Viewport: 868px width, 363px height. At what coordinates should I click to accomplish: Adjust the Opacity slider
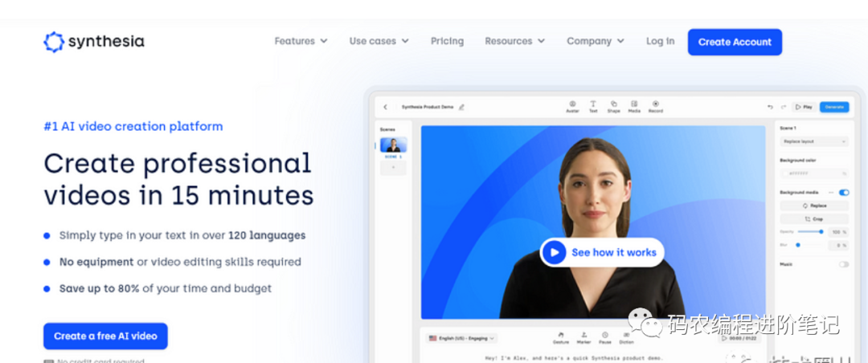[x=810, y=232]
